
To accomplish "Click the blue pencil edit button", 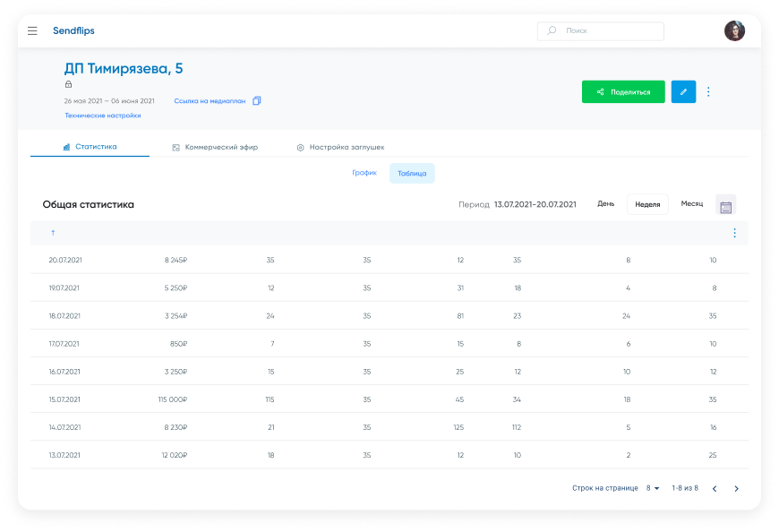I will click(683, 92).
